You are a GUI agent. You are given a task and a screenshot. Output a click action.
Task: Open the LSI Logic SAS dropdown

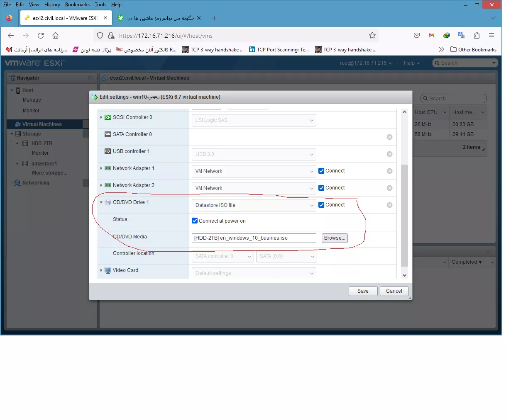tap(254, 120)
